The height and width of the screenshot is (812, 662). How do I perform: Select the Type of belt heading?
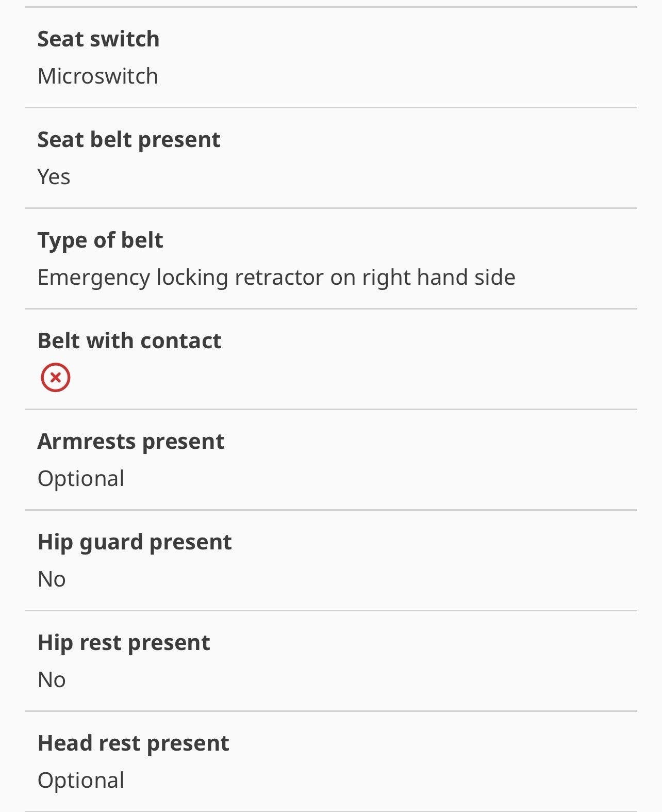[x=101, y=241]
